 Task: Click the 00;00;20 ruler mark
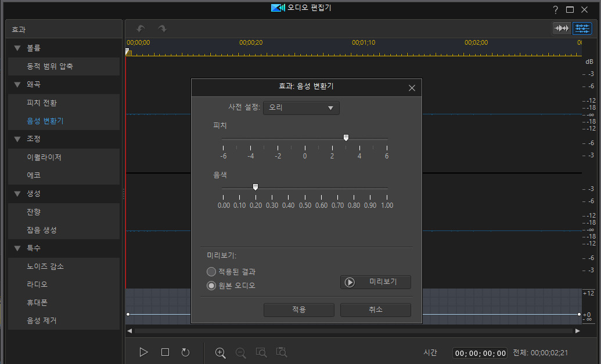(x=251, y=42)
